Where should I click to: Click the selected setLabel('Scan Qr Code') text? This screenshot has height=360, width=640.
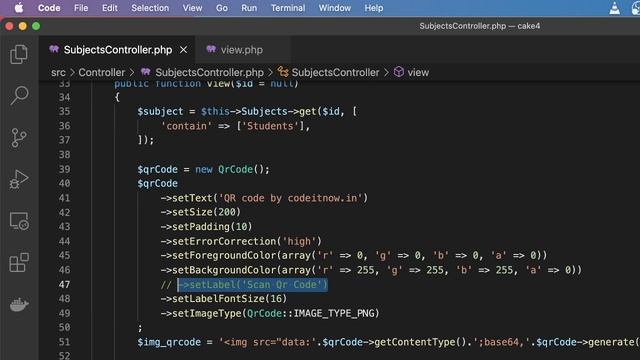tap(253, 284)
